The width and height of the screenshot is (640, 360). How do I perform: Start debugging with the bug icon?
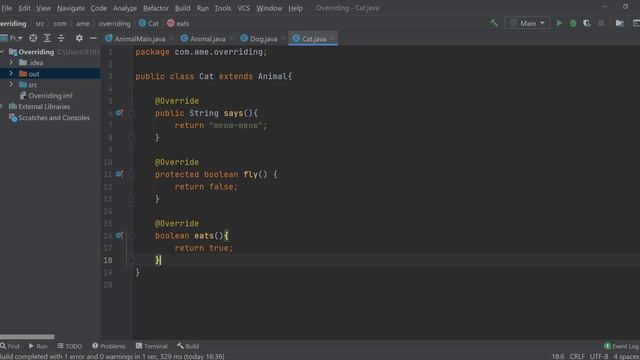(x=573, y=23)
